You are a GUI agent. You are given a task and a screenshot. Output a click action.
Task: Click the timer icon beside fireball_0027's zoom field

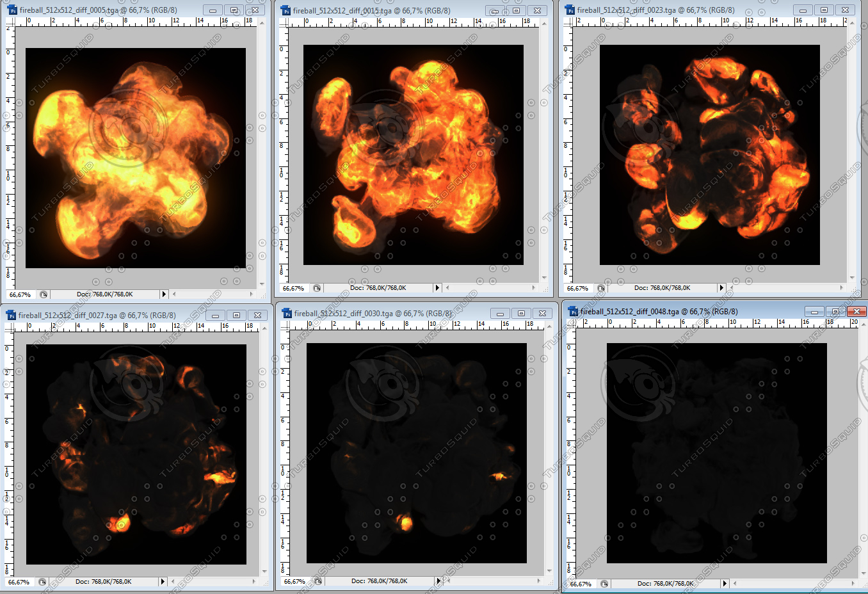pyautogui.click(x=42, y=581)
